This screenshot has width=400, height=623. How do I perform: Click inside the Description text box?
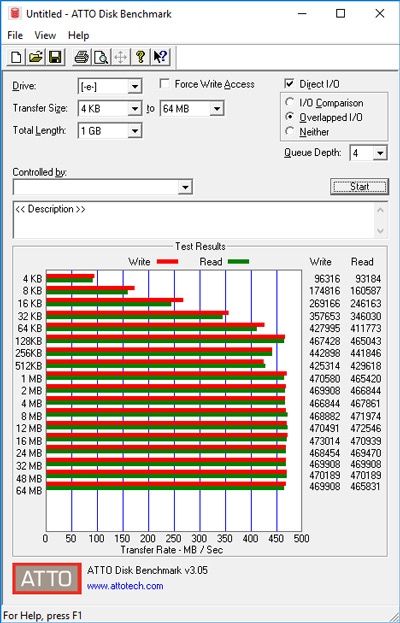[195, 220]
